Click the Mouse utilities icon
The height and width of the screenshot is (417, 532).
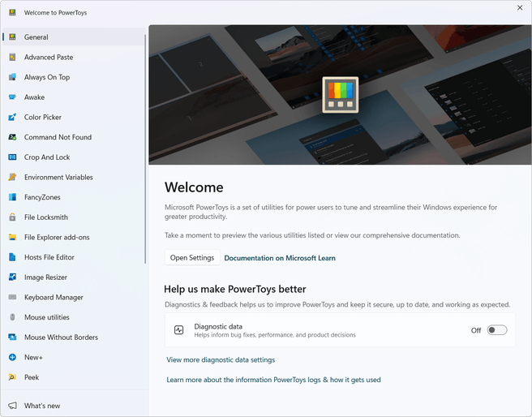(12, 317)
